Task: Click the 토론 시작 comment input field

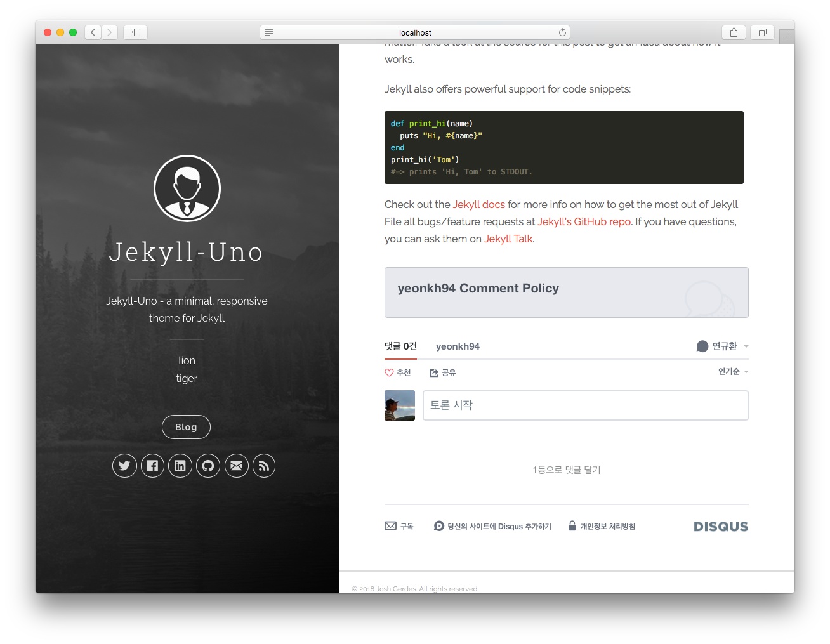Action: click(586, 405)
